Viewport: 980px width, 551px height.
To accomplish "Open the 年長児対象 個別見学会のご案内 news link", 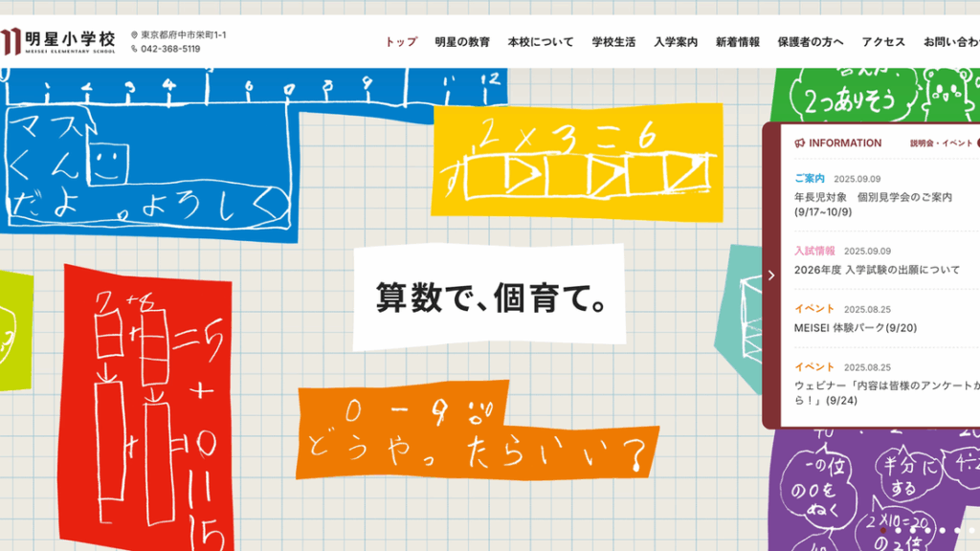I will [873, 197].
